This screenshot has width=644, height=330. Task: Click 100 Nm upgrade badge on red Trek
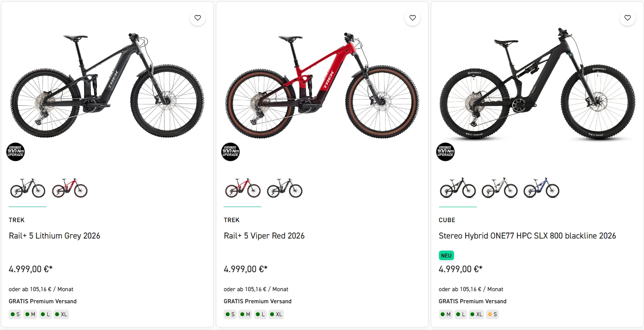pyautogui.click(x=230, y=152)
